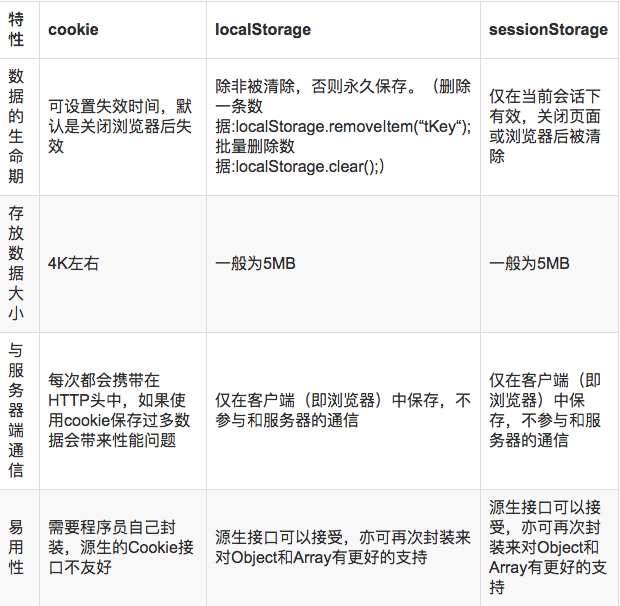Select the 数据的生命期 row label
This screenshot has height=606, width=620.
16,126
